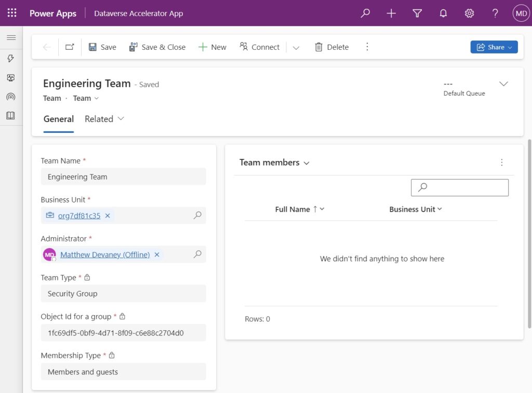Toggle the hamburger site map menu
The image size is (532, 393).
tap(11, 37)
